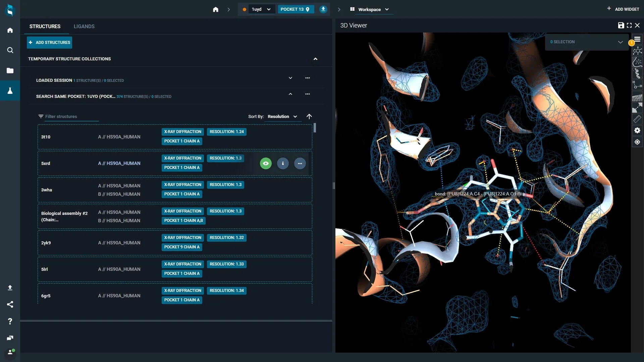Expand the 0 Selection dropdown
This screenshot has width=644, height=362.
pyautogui.click(x=620, y=42)
